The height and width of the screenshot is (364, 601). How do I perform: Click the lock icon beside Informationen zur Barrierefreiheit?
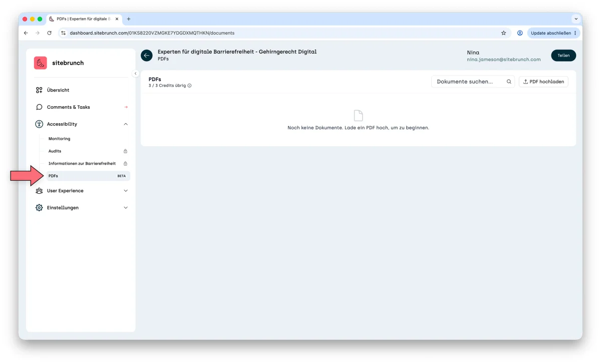click(x=125, y=164)
